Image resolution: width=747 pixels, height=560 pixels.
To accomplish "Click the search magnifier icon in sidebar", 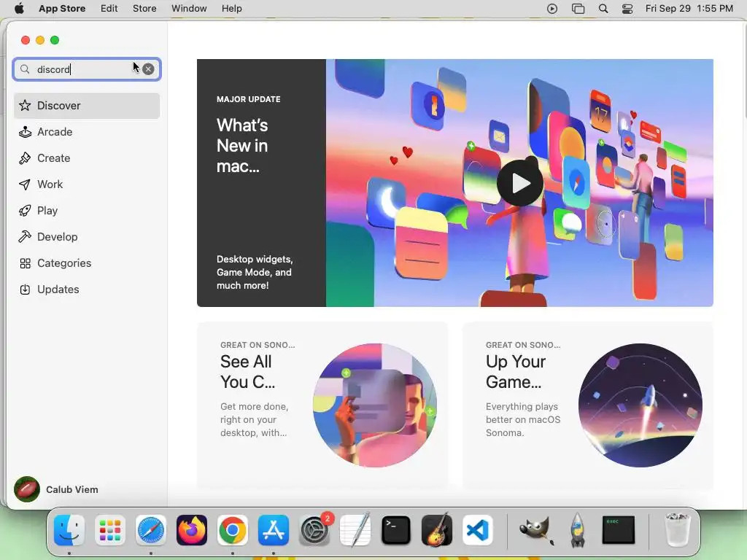I will pyautogui.click(x=25, y=69).
